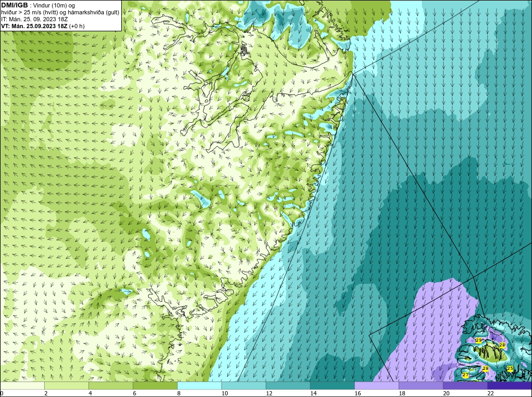Click the 0–2 m/s pale cream legend swatch

point(22,385)
